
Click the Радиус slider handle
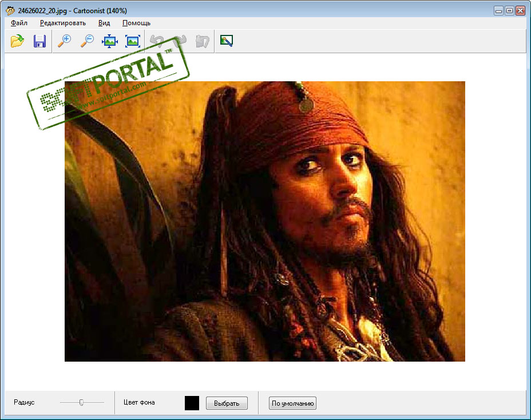[x=81, y=402]
